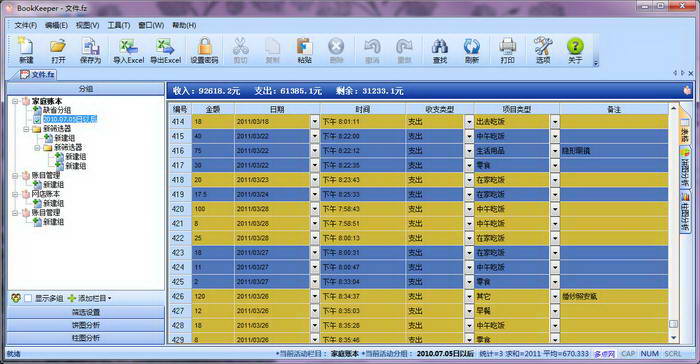The image size is (700, 364).
Task: Select the 缺省分组 group in the tree
Action: pos(57,110)
